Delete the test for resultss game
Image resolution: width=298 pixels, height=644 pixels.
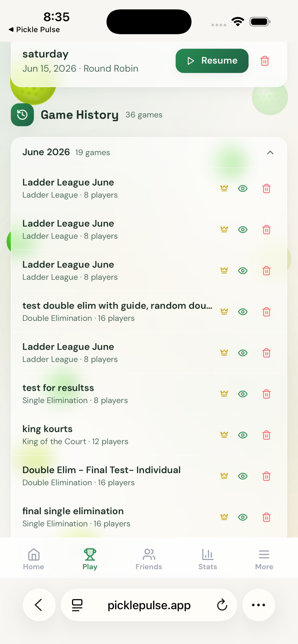tap(266, 394)
